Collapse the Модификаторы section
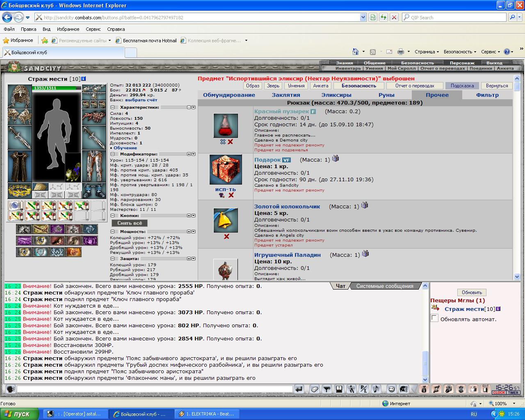 tap(112, 154)
